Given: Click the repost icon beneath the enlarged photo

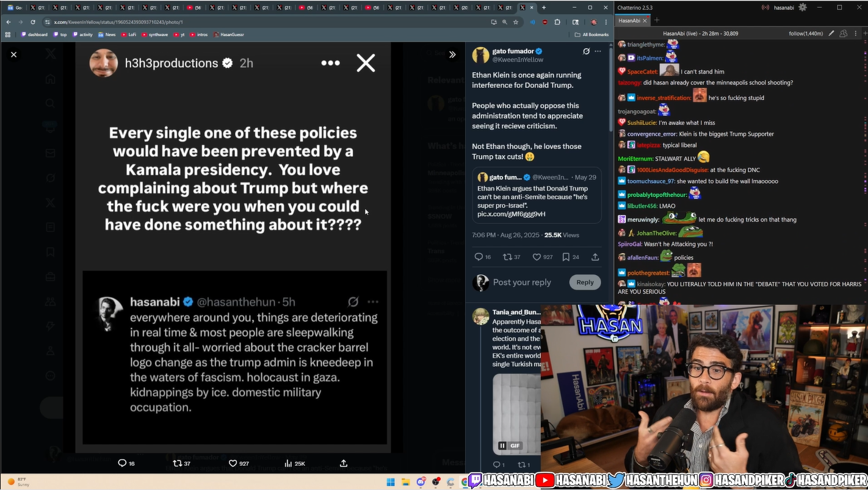Looking at the screenshot, I should pyautogui.click(x=178, y=463).
